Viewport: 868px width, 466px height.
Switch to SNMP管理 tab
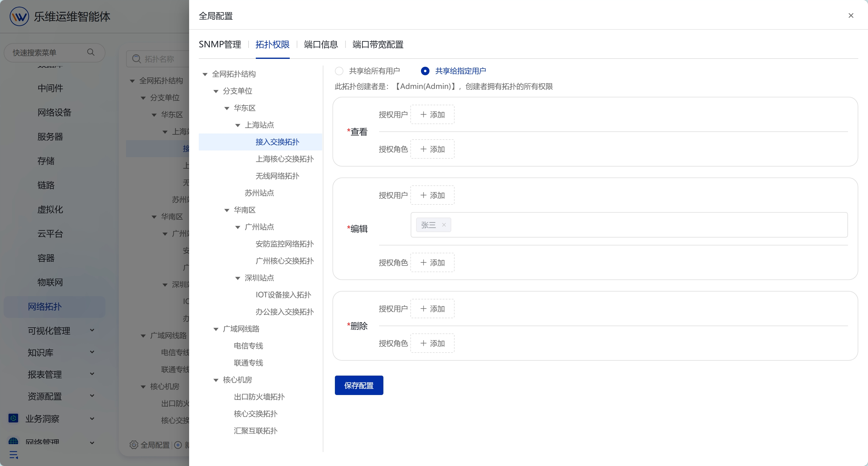[x=220, y=45]
